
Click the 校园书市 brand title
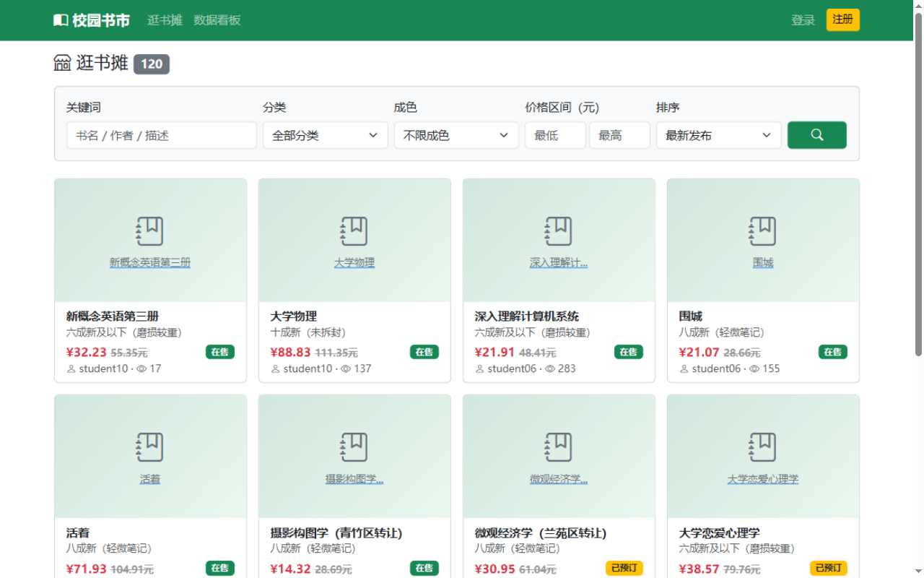(x=101, y=20)
